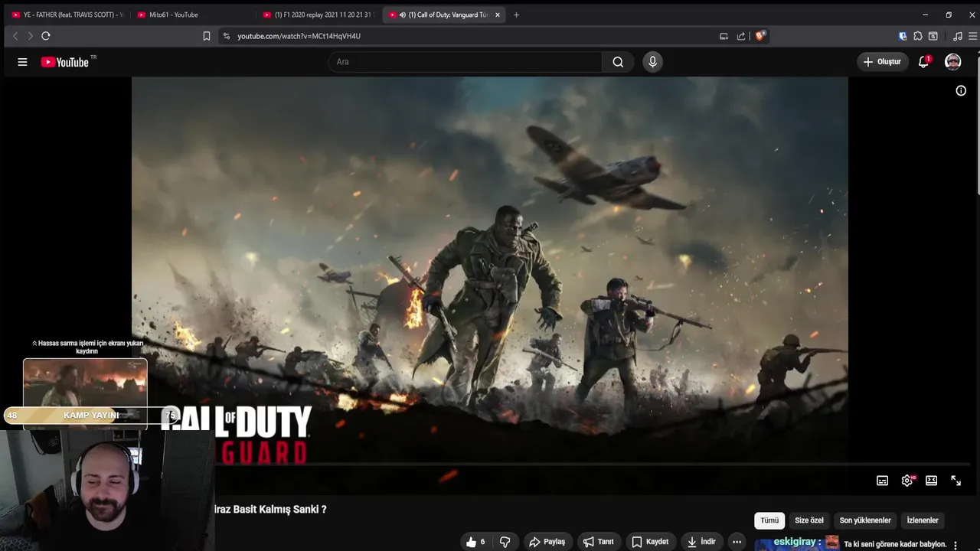Open site settings in address bar
Image resolution: width=980 pixels, height=551 pixels.
click(x=226, y=36)
